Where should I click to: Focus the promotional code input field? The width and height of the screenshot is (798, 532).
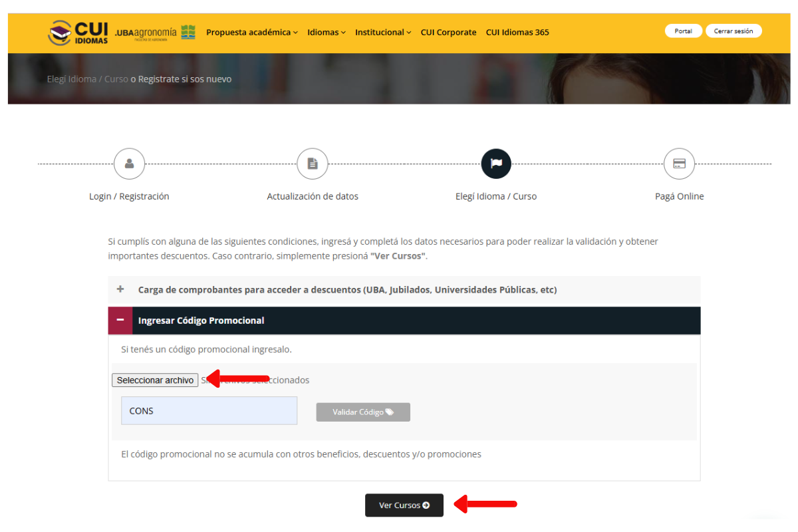[x=209, y=411]
